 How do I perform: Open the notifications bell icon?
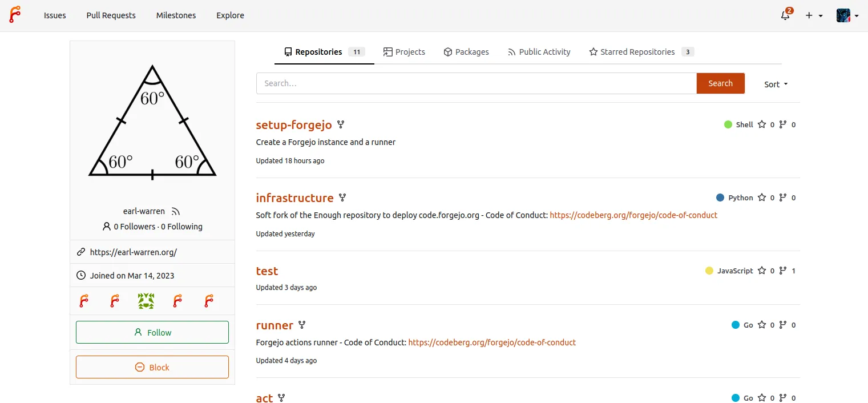pyautogui.click(x=786, y=15)
